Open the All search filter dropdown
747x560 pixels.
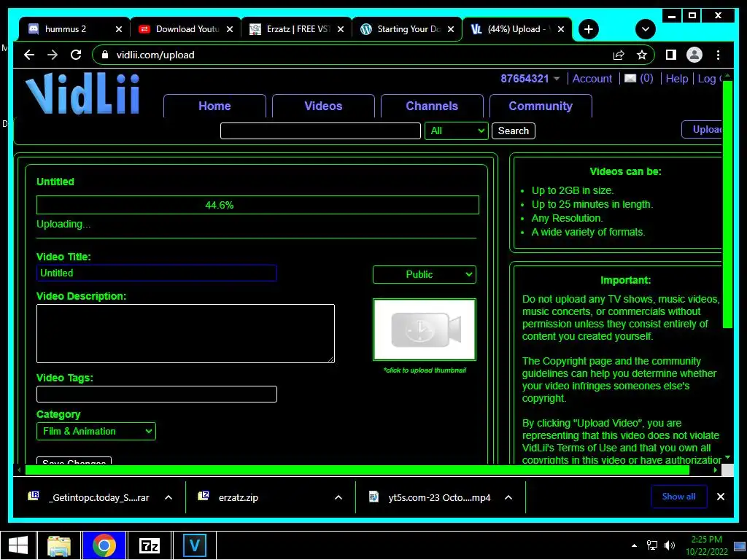coord(456,131)
